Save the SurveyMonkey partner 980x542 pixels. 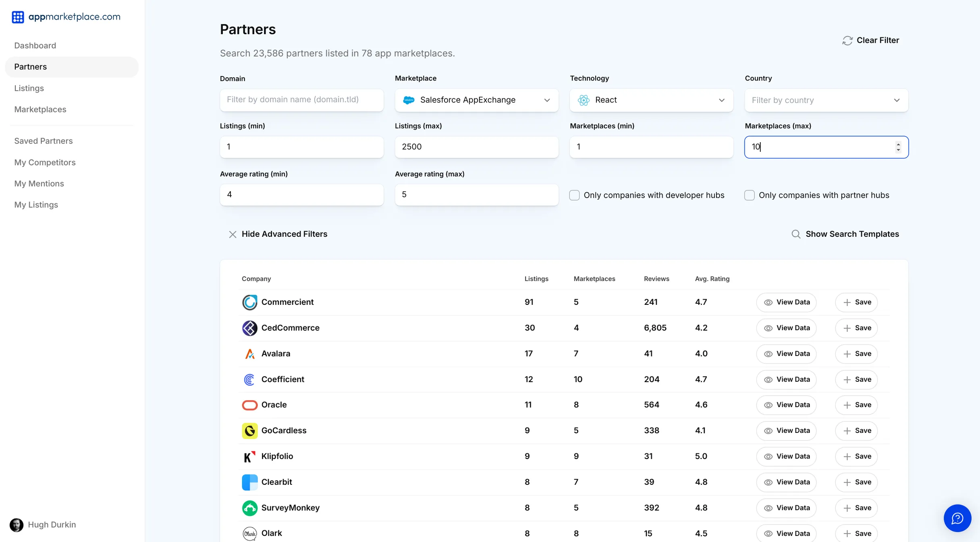coord(856,508)
